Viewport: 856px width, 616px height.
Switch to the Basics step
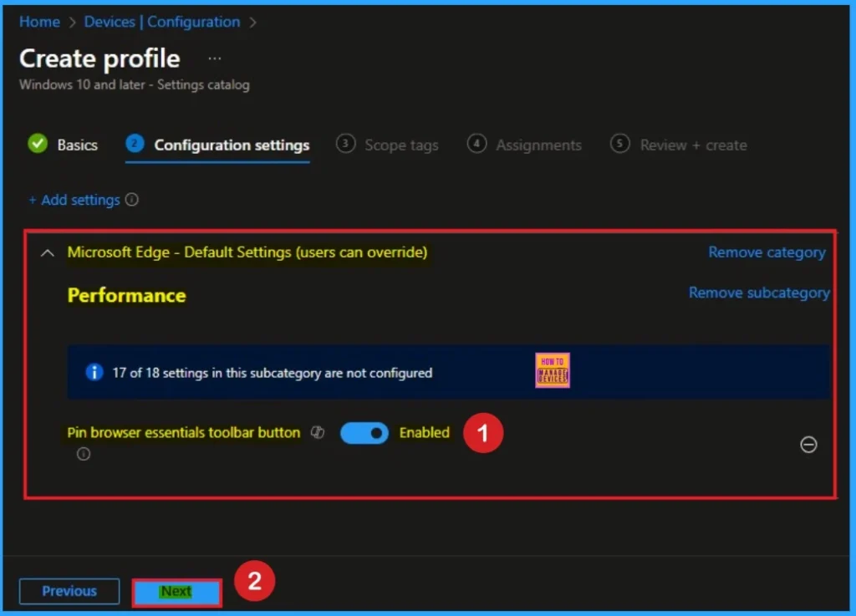(63, 145)
